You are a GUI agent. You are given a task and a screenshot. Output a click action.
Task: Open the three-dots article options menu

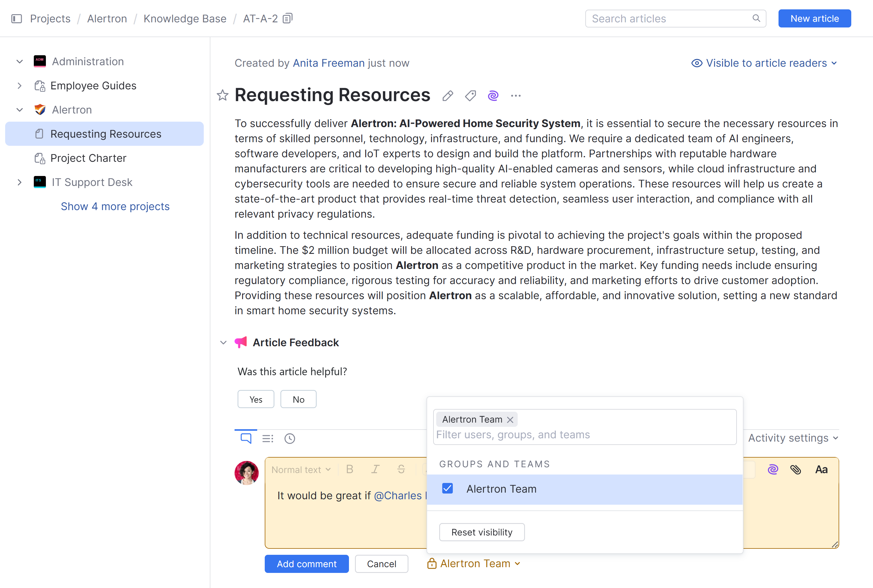516,96
